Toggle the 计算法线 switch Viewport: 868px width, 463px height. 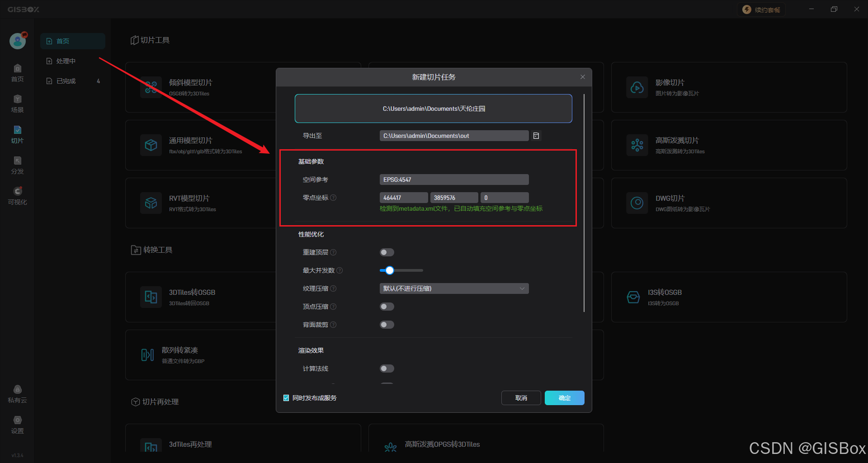coord(387,369)
